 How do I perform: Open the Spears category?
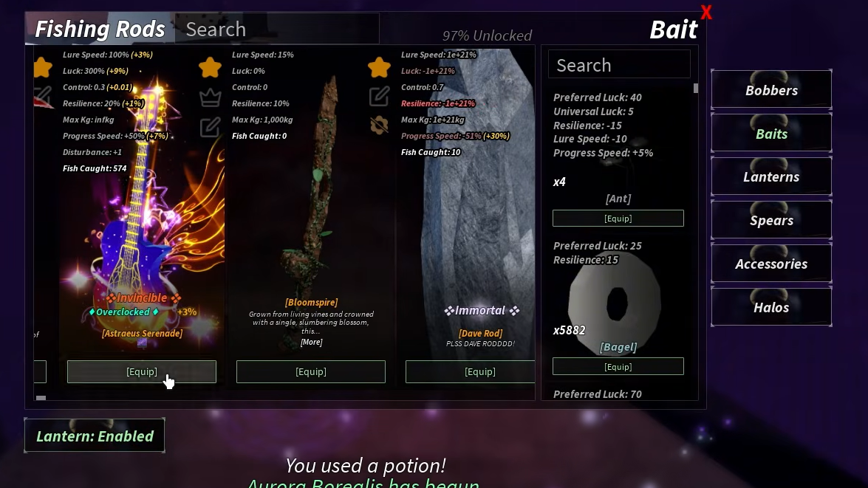(x=771, y=220)
